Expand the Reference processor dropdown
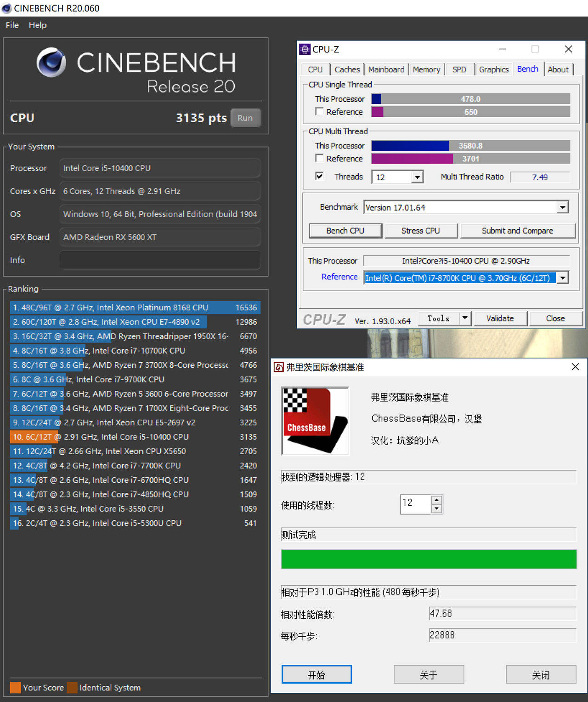Viewport: 588px width, 702px height. click(x=563, y=278)
